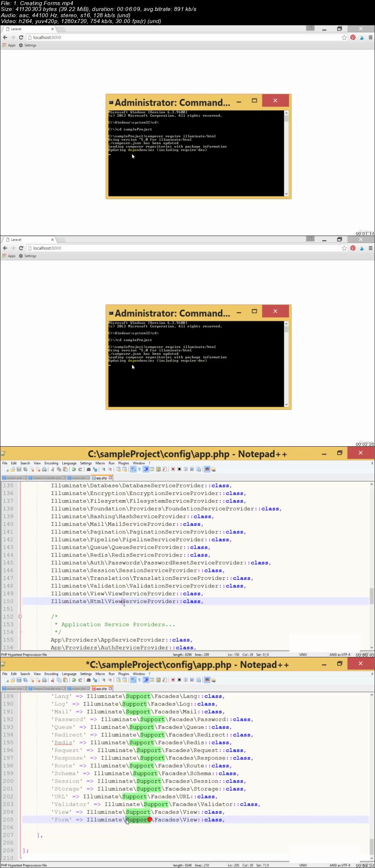The width and height of the screenshot is (375, 868).
Task: Open Plugins menu in saved app.php Notepad++
Action: click(124, 463)
